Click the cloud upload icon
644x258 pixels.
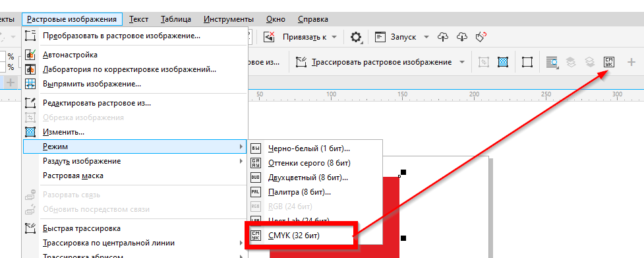[443, 37]
